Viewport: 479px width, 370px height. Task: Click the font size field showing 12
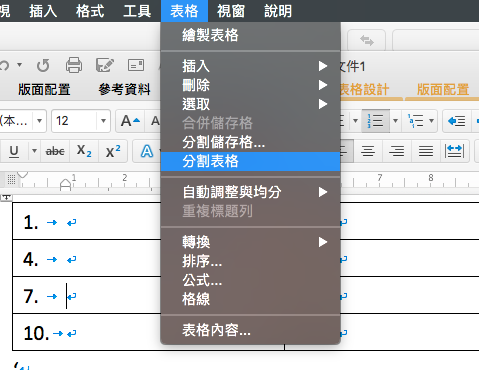coord(74,121)
